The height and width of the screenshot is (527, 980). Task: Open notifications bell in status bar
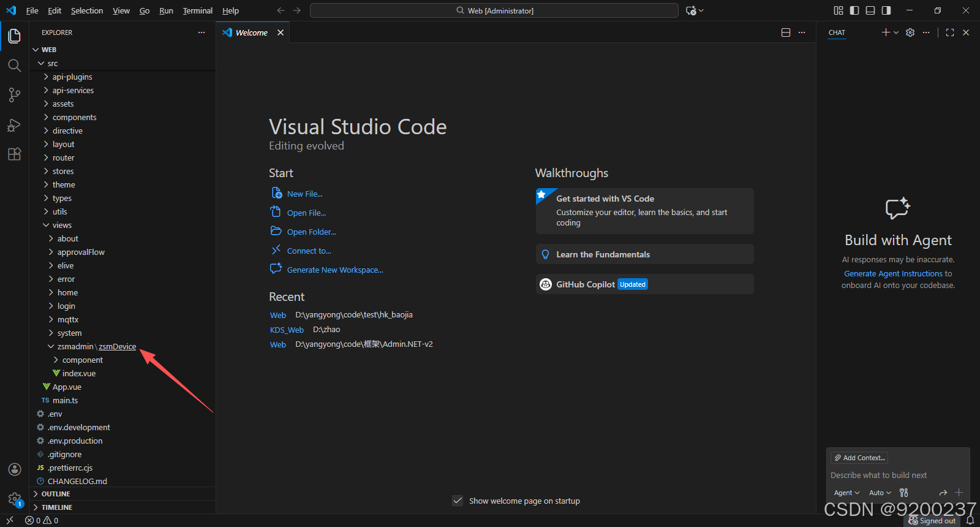(x=970, y=520)
